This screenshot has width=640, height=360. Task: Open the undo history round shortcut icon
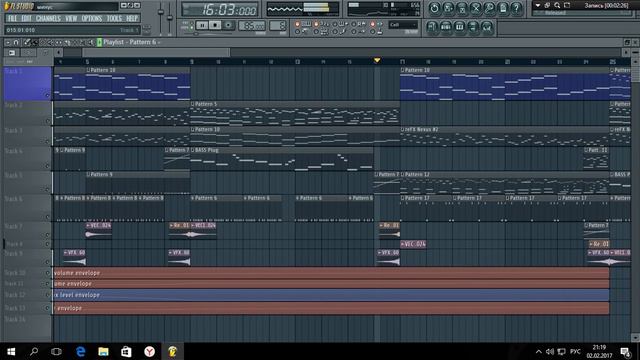(x=434, y=8)
